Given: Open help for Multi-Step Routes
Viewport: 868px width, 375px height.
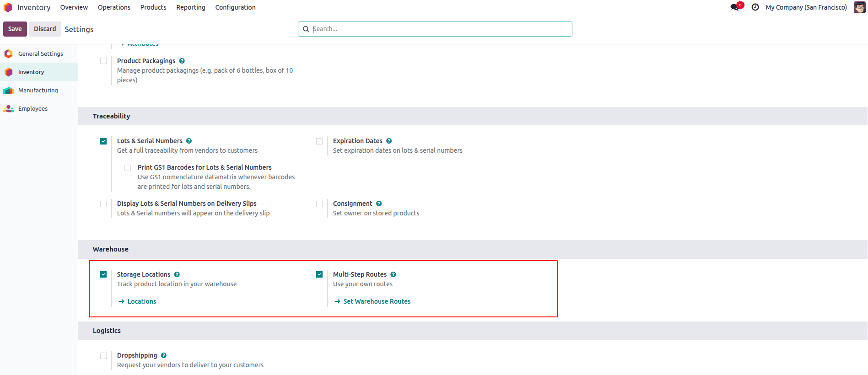Looking at the screenshot, I should [x=393, y=274].
